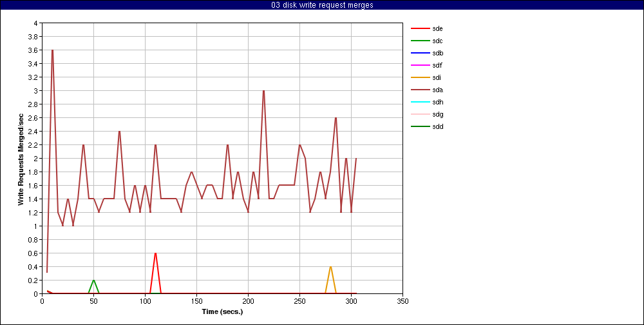Screen dimensions: 644x325
Task: Click the y-axis tick label 1.8
Action: coord(33,172)
